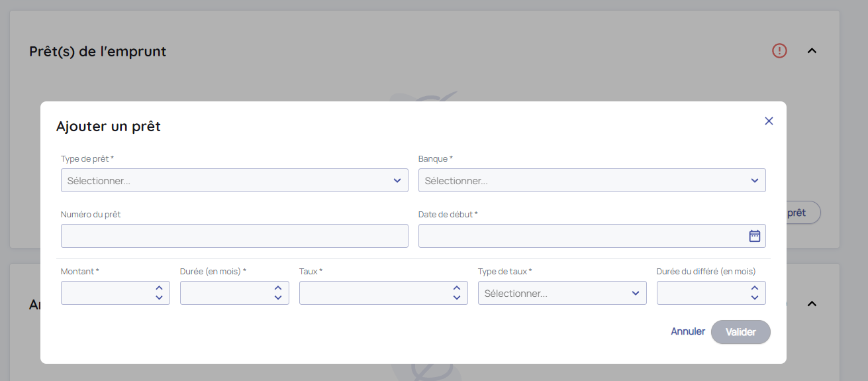Image resolution: width=868 pixels, height=381 pixels.
Task: Decrease the Durée (en mois) value
Action: tap(278, 298)
